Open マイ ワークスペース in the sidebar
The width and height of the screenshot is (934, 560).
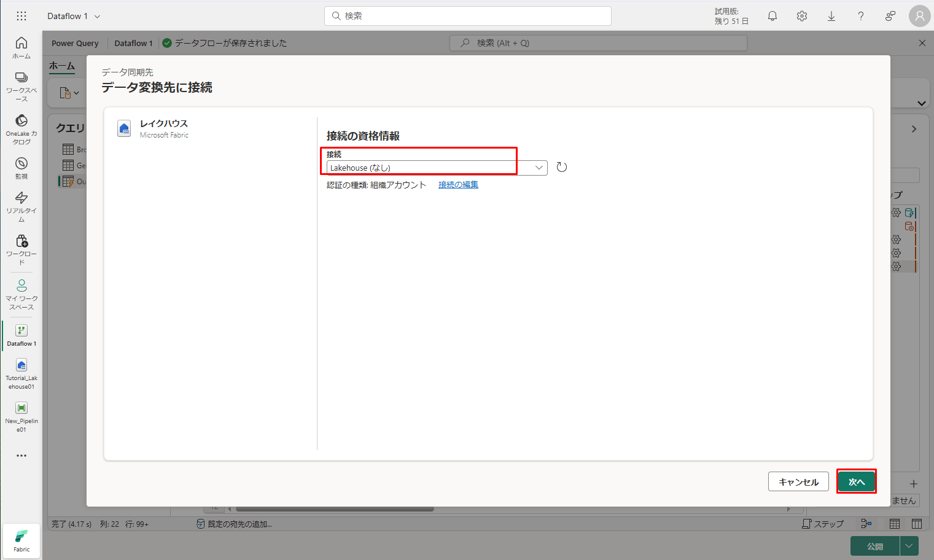(21, 295)
